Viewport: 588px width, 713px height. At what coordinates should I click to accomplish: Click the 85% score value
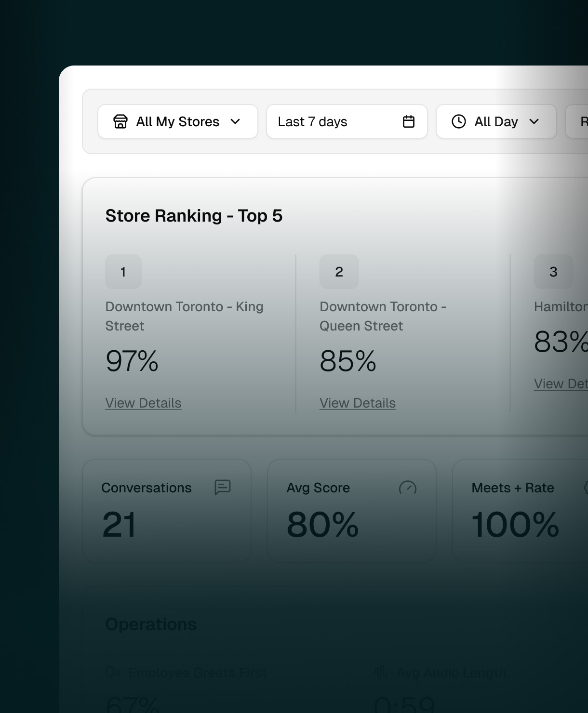point(348,361)
